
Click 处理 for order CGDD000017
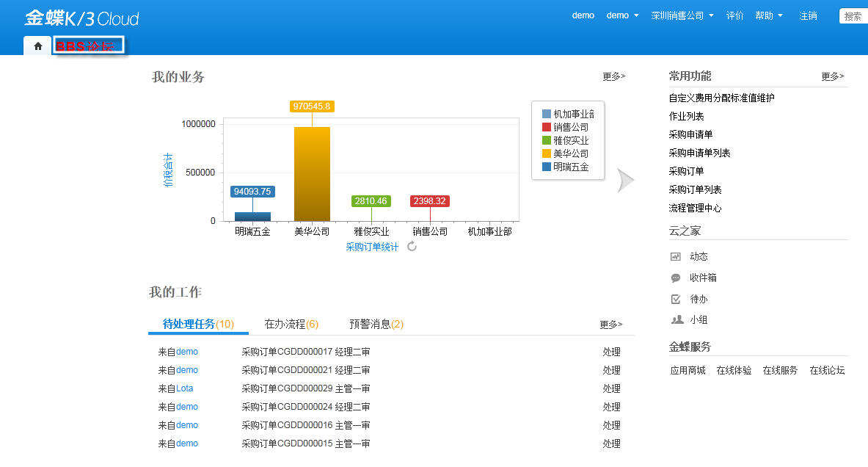pyautogui.click(x=612, y=352)
